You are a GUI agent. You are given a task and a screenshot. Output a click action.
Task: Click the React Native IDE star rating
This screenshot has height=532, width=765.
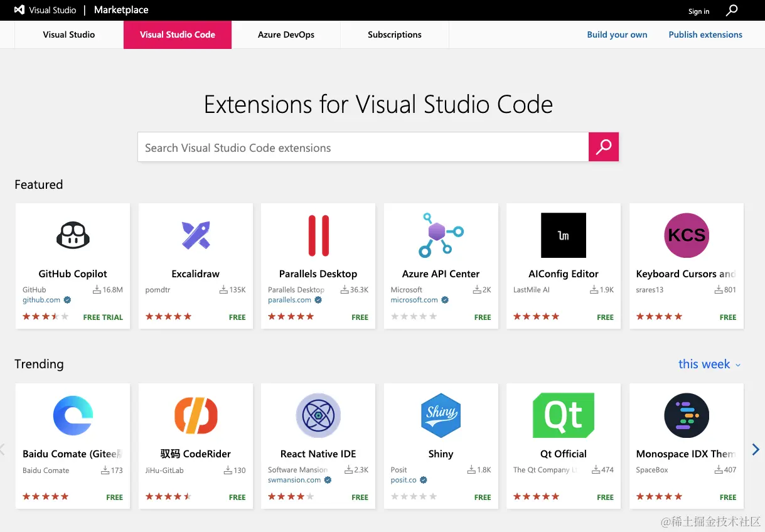coord(291,497)
